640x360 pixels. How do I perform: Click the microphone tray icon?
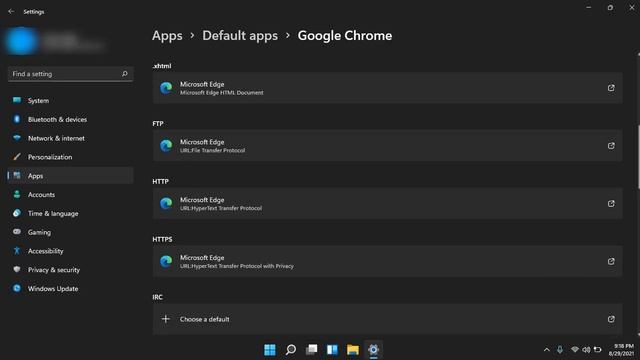[x=560, y=350]
